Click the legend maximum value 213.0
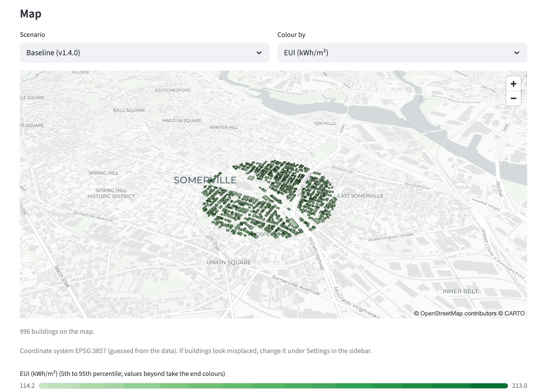Viewport: 547px width, 392px height. (520, 386)
